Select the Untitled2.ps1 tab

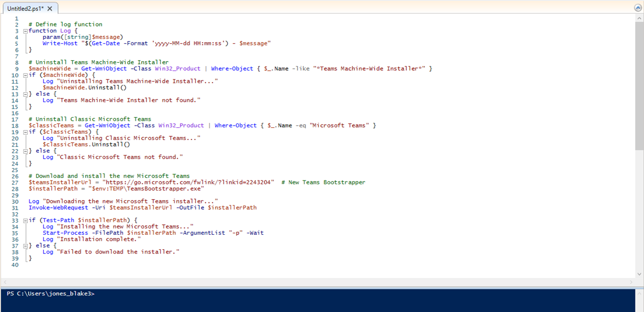(x=26, y=8)
